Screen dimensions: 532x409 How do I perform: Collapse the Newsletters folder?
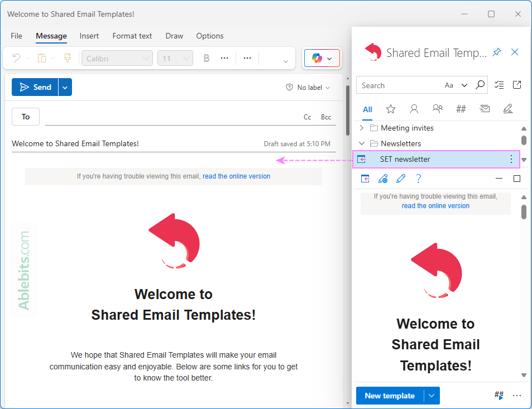coord(361,143)
